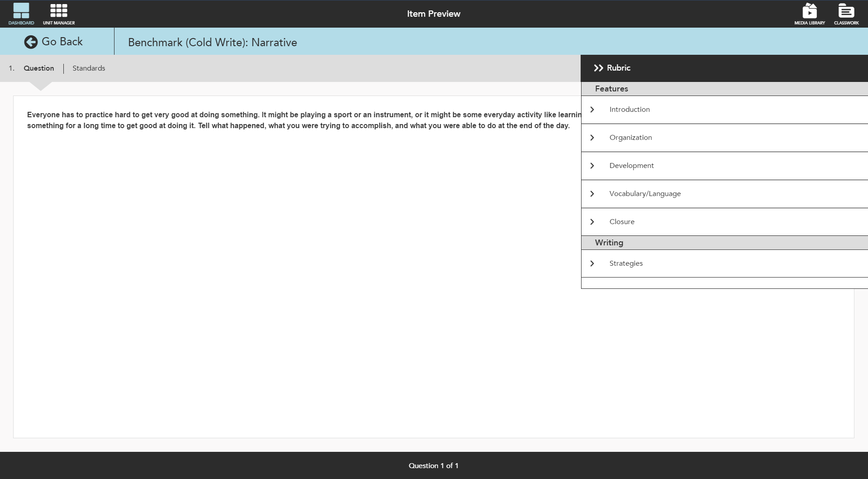Expand the Development rubric chevron

[592, 166]
